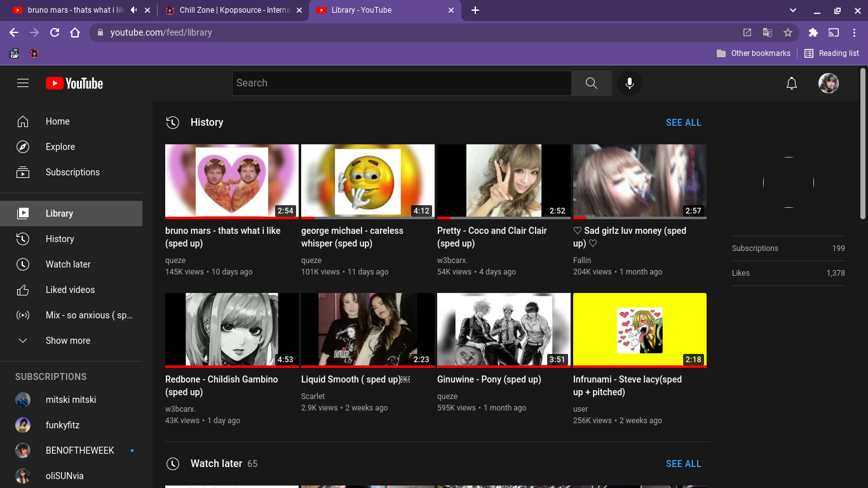
Task: Click the cast icon in toolbar
Action: coord(834,32)
